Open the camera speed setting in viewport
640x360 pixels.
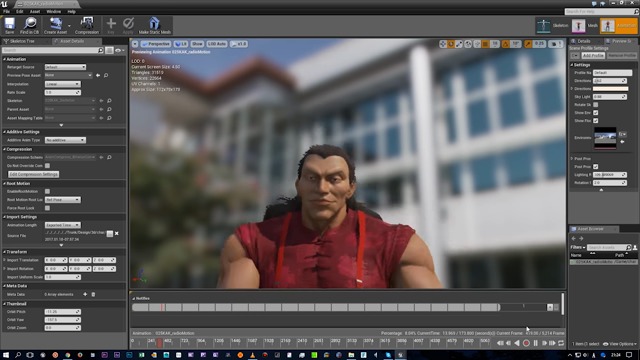(556, 44)
